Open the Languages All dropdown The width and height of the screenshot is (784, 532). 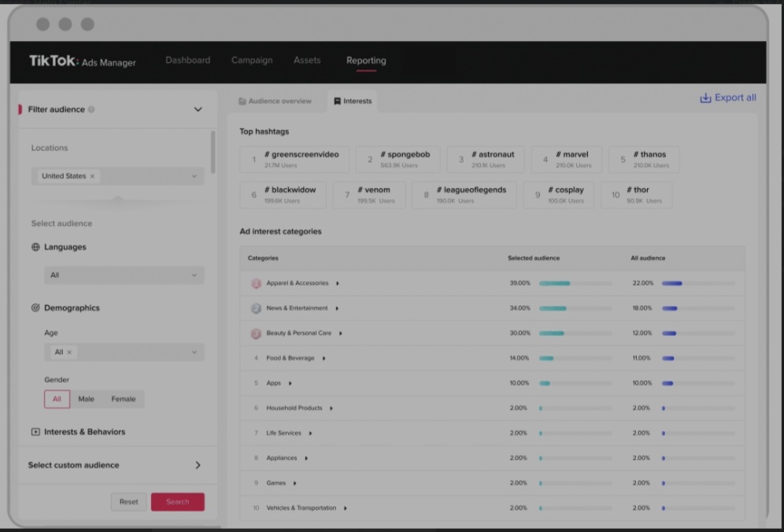coord(124,275)
